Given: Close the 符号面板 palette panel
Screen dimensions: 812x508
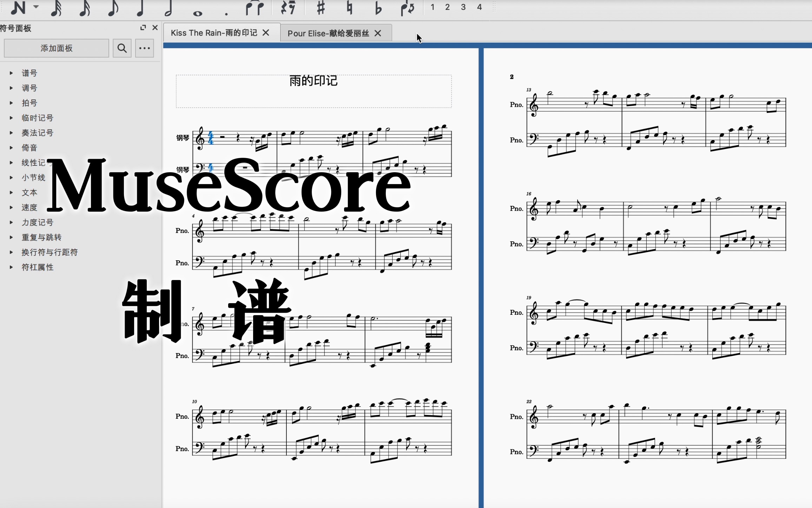Looking at the screenshot, I should coord(155,27).
